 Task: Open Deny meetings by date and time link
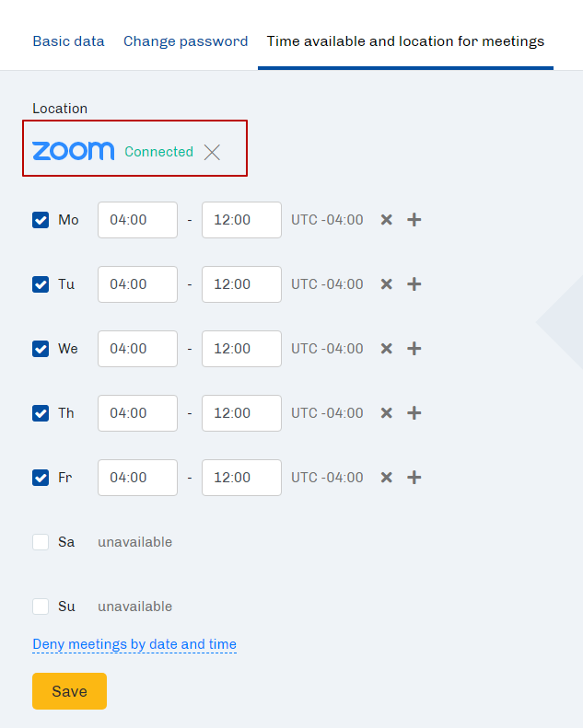134,644
